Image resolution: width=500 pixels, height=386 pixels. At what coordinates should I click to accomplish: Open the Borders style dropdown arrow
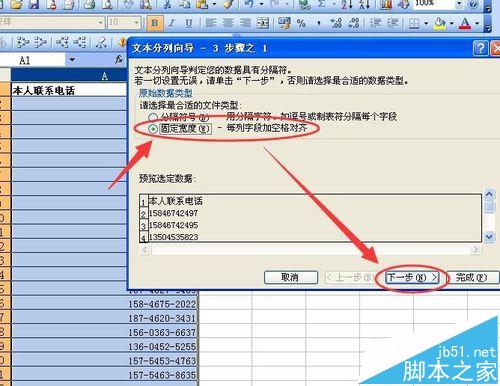(426, 23)
